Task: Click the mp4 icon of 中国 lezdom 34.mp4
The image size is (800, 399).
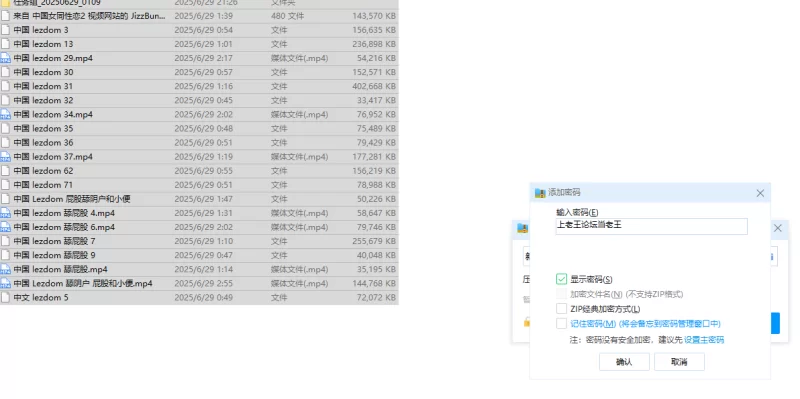Action: 5,114
